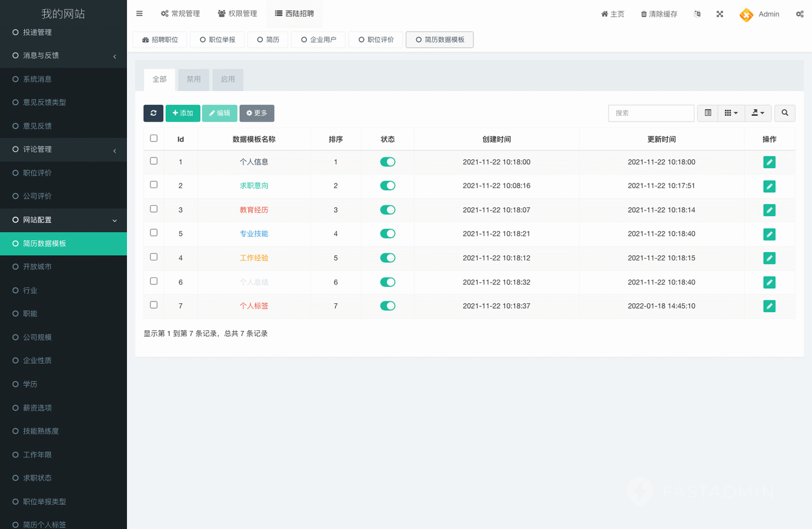Collapse the 网站配置 sidebar section
Viewport: 812px width, 529px height.
64,220
